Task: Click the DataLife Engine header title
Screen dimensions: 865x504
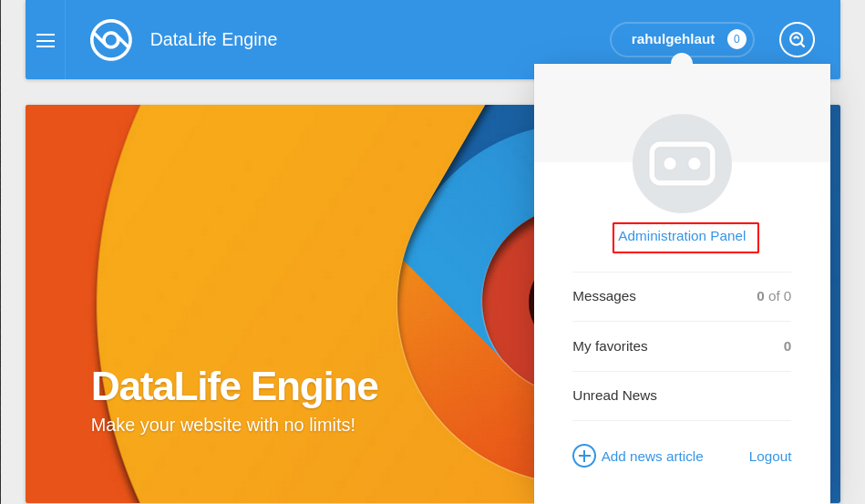Action: coord(213,40)
